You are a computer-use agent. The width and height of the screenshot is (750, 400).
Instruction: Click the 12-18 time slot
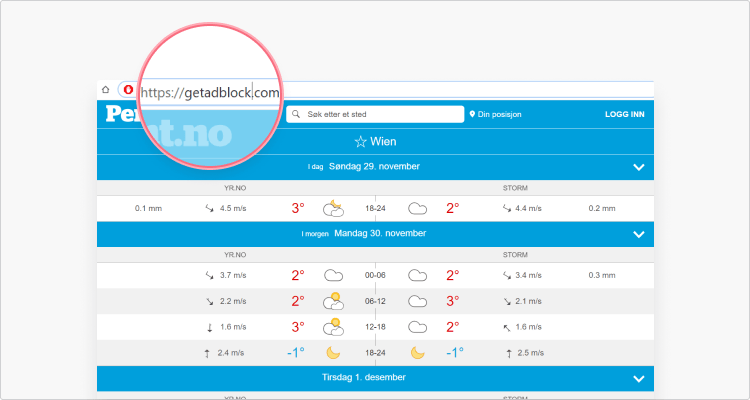click(x=375, y=327)
